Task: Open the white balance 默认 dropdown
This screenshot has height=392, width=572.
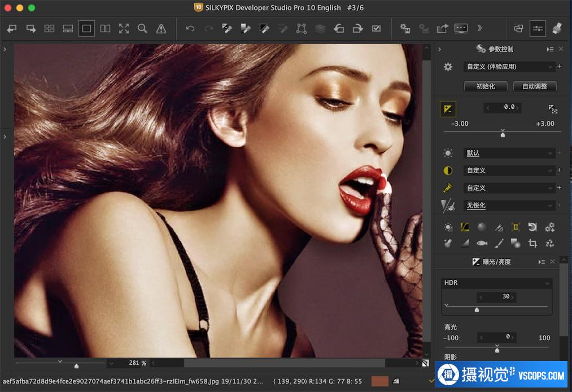Action: pyautogui.click(x=509, y=153)
